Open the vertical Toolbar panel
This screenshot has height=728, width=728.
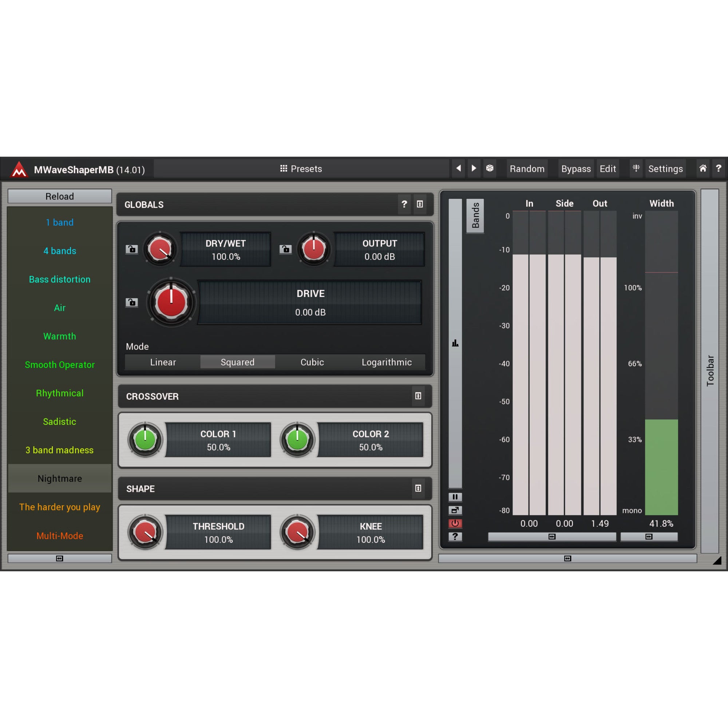(x=710, y=371)
